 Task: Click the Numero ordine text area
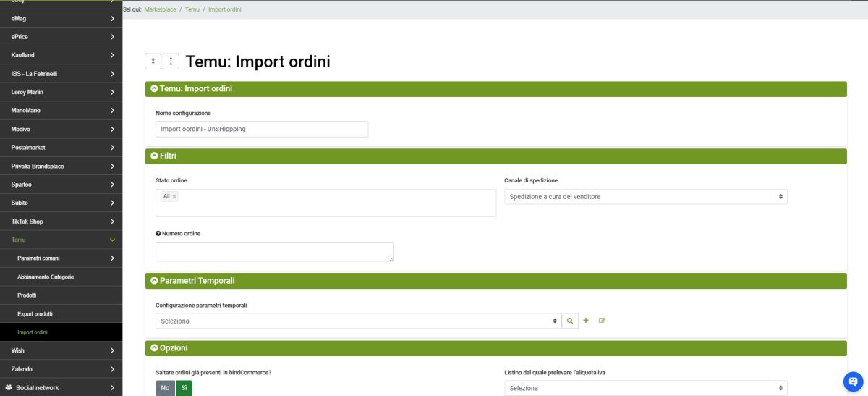275,251
